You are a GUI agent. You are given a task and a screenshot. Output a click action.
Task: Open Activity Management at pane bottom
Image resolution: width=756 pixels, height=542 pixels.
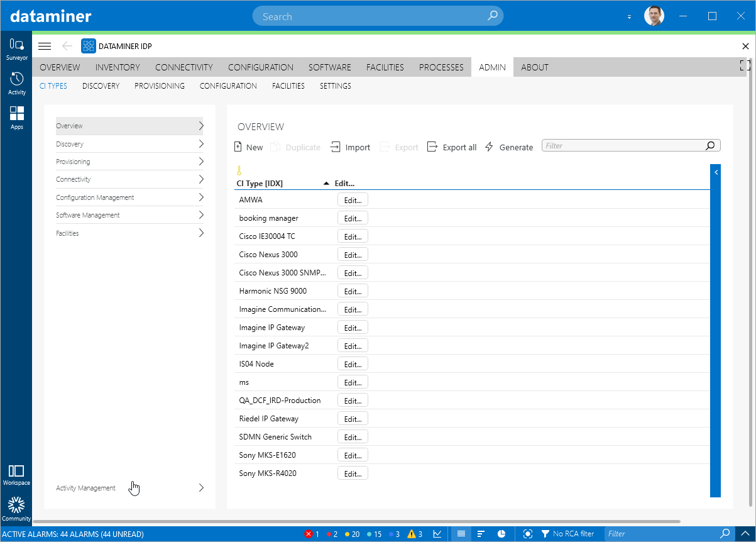[130, 488]
